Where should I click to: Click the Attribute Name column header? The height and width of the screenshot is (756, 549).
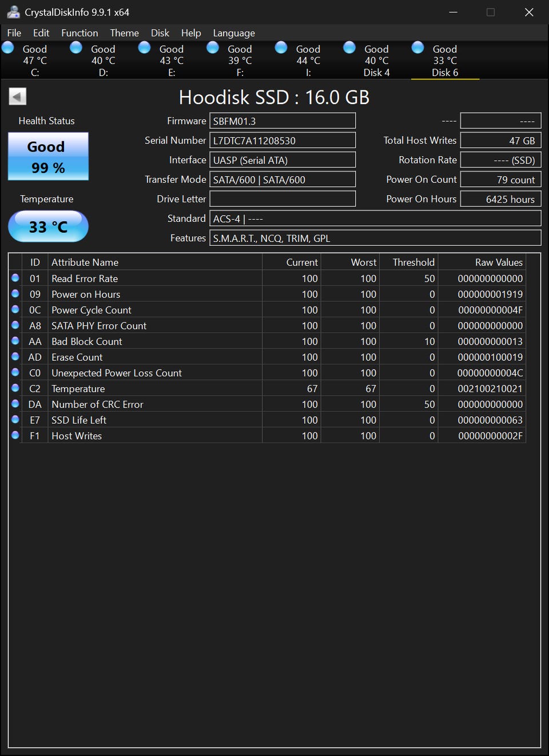click(x=155, y=262)
